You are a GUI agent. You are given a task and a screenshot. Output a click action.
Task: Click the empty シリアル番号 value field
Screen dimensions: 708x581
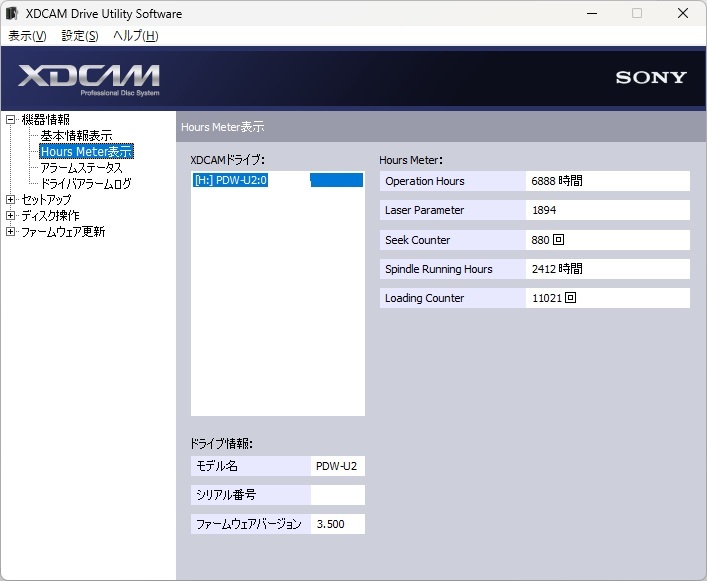coord(337,495)
